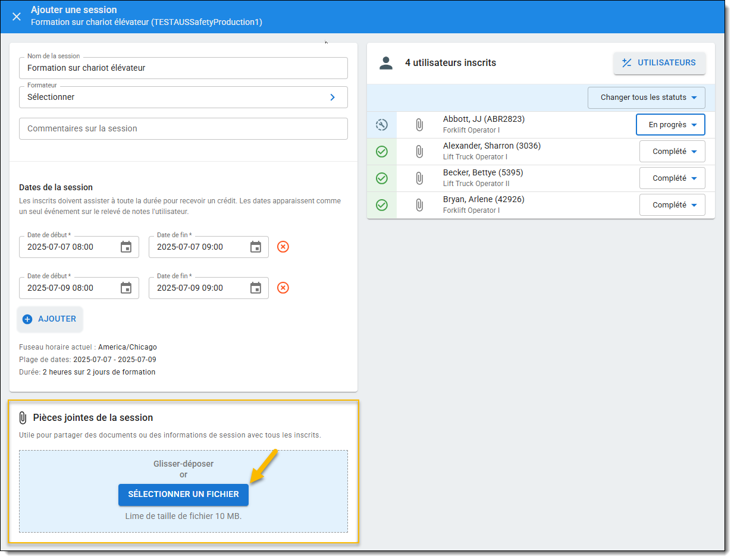
Task: Close the Ajouter une session dialog
Action: [x=17, y=17]
